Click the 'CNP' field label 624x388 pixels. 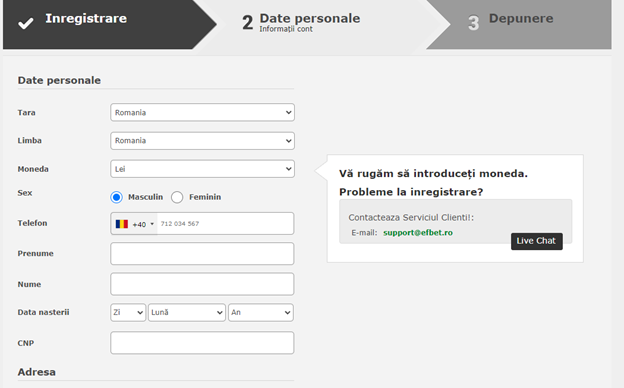point(25,343)
